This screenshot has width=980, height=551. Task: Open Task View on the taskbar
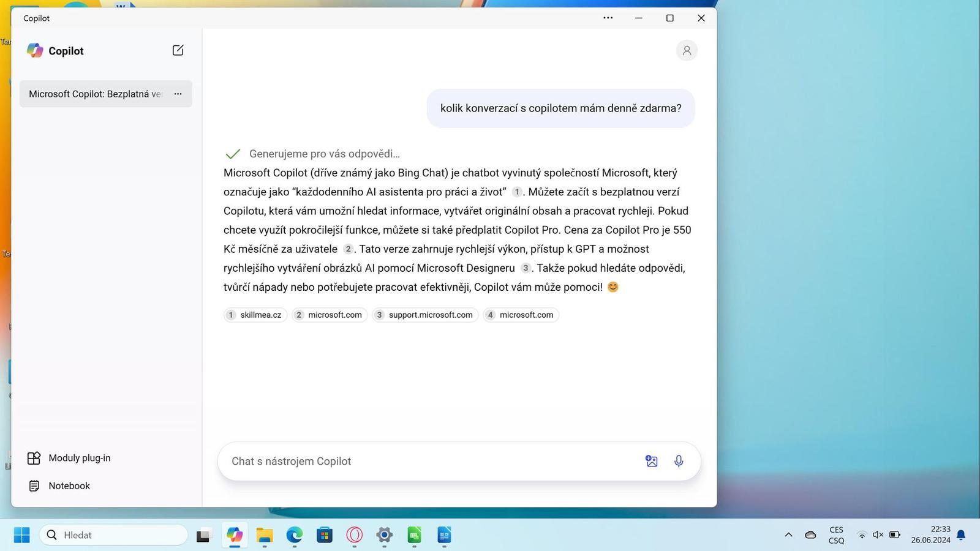click(x=203, y=536)
